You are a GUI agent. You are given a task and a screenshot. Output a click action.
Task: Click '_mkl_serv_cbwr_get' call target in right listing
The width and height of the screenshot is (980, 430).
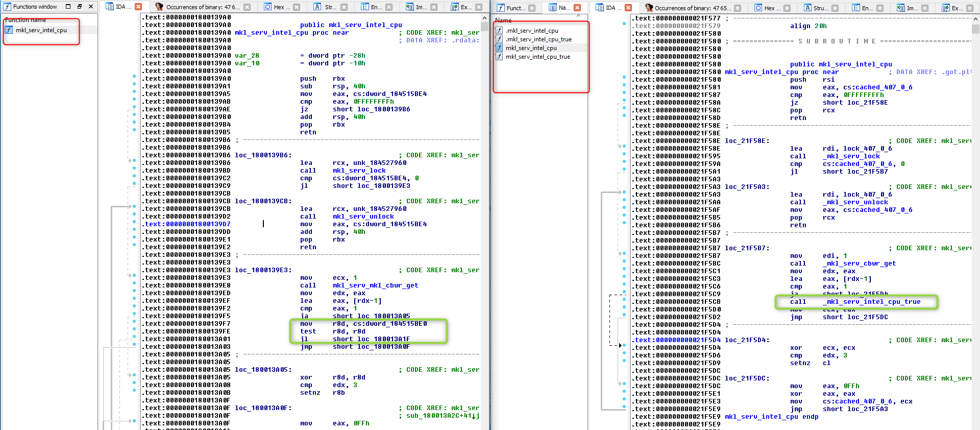coord(860,264)
